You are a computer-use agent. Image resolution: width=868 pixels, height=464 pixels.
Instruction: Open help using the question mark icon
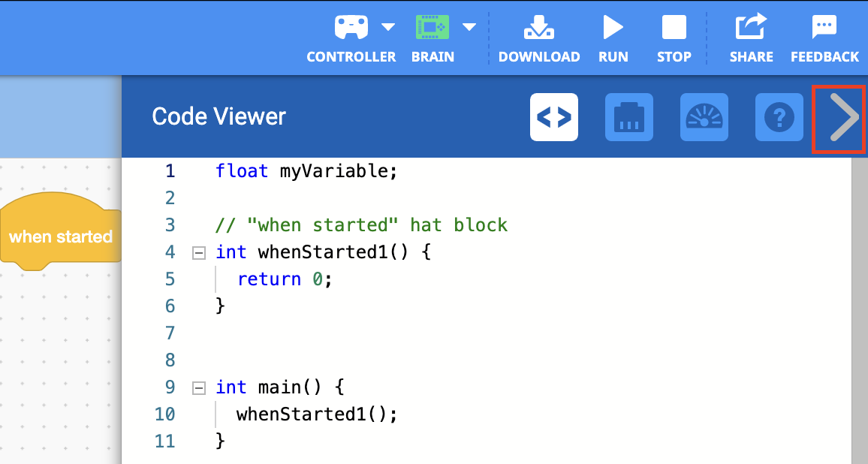(x=779, y=116)
